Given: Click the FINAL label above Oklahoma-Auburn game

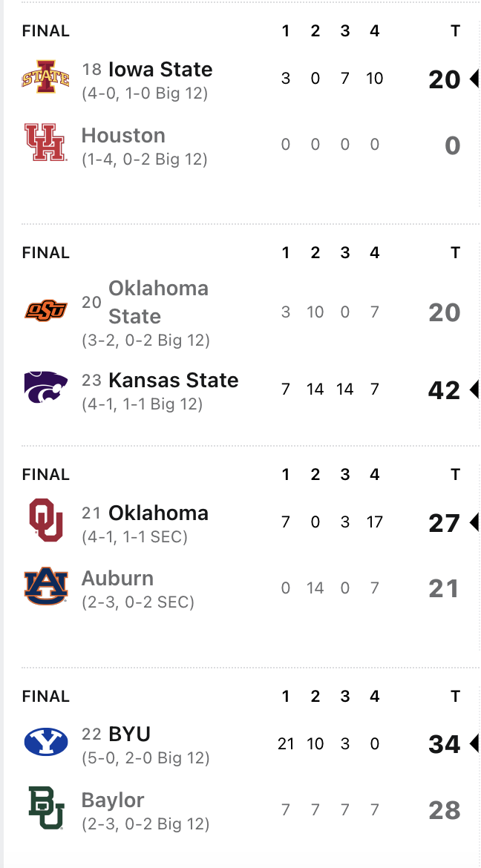Looking at the screenshot, I should 46,474.
